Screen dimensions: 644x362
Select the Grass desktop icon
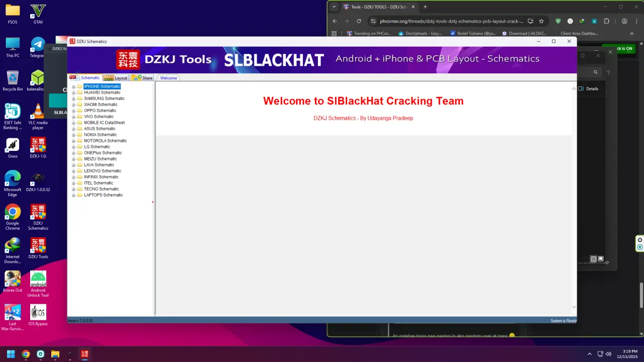point(13,148)
